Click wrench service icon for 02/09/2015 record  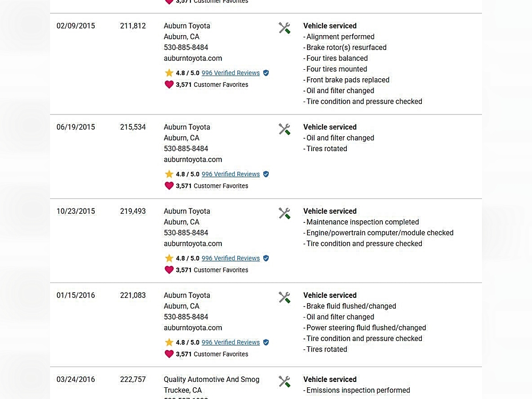(285, 28)
